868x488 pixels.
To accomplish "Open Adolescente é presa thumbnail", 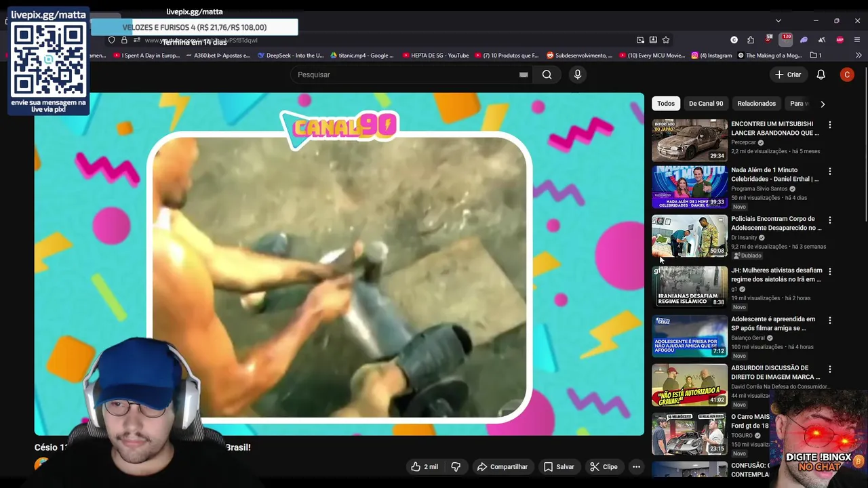I will [x=690, y=335].
